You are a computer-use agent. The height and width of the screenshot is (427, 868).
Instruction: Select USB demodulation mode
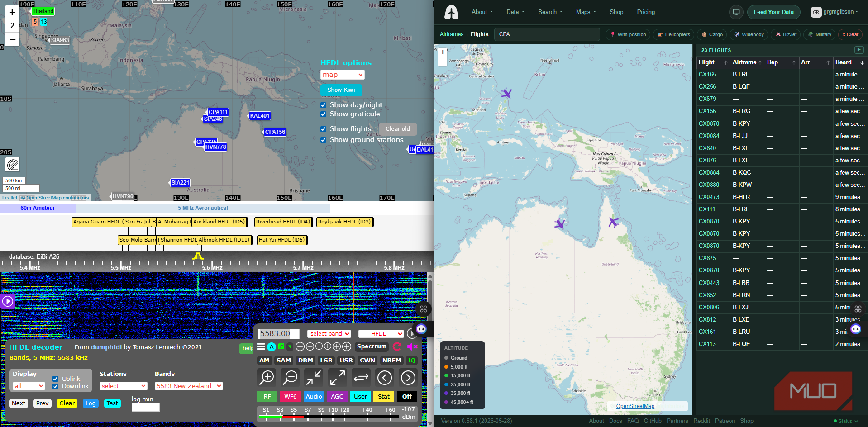tap(346, 361)
